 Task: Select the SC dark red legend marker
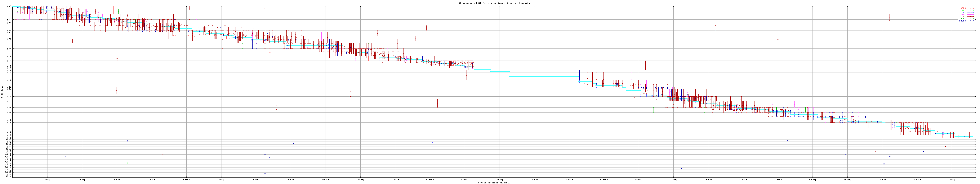tap(970, 16)
